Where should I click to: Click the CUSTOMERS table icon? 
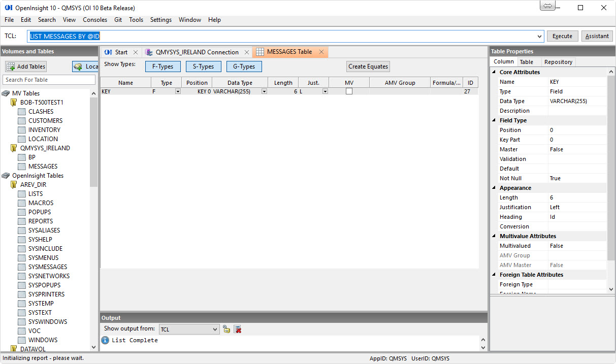click(22, 121)
